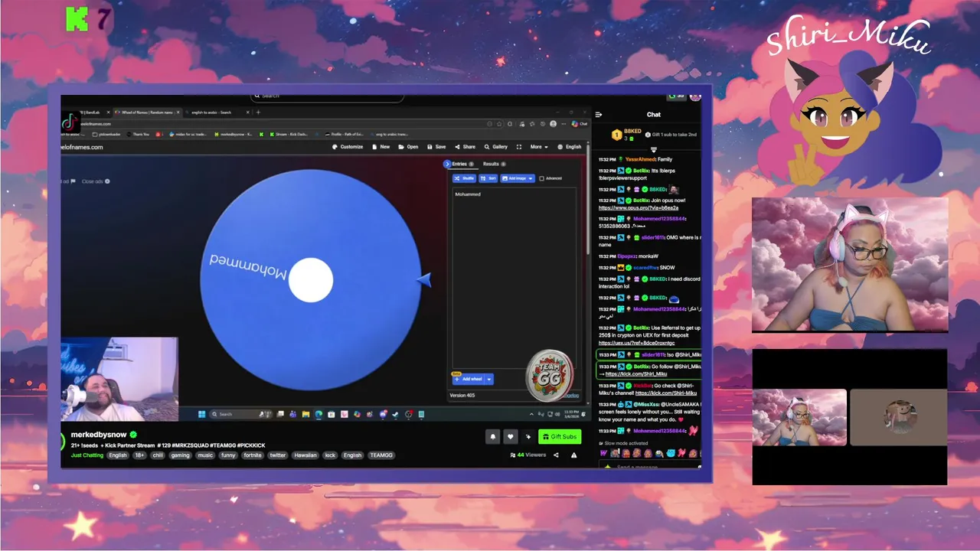Click the Just Chatting category link
This screenshot has width=980, height=551.
pyautogui.click(x=87, y=455)
